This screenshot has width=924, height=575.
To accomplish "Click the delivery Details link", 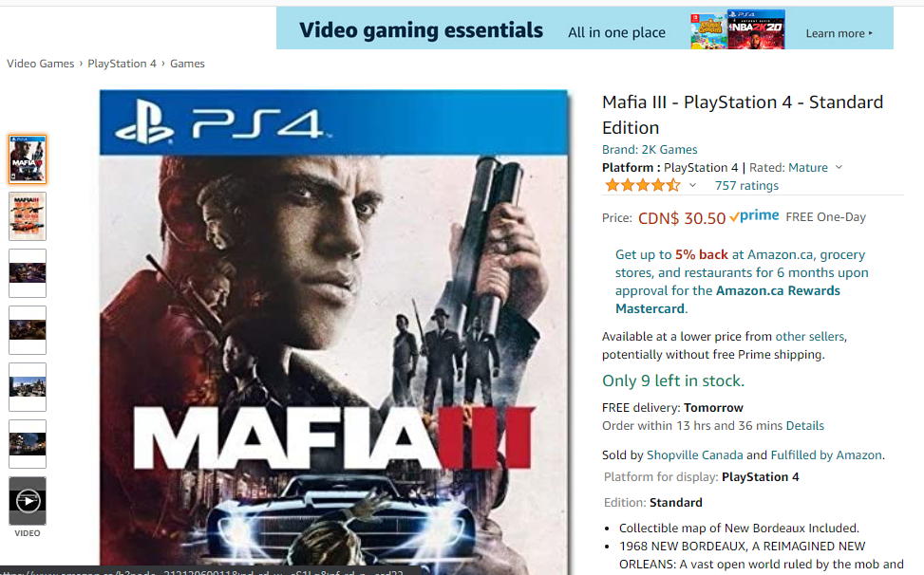I will coord(805,425).
